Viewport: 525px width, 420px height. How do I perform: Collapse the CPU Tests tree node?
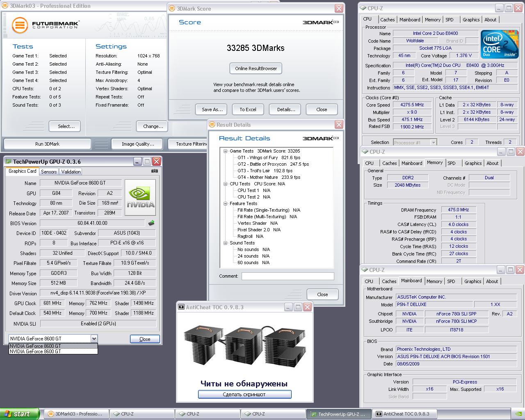point(225,184)
